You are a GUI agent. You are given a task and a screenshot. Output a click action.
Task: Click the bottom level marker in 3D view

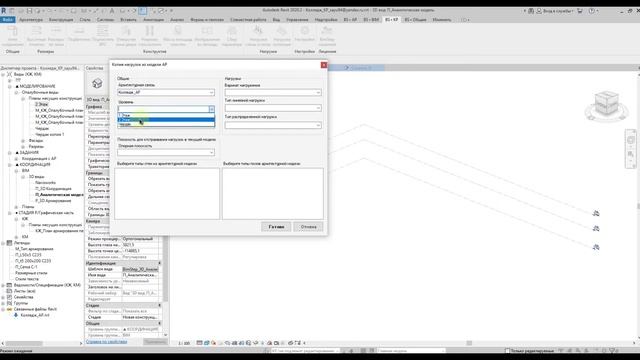pyautogui.click(x=596, y=247)
